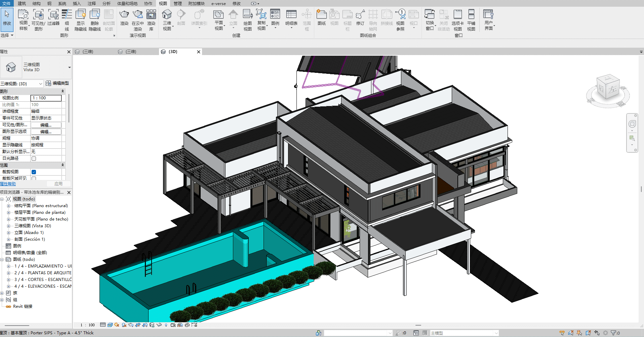Open 可见性/图形 (Visibility/Graphics) settings
The width and height of the screenshot is (644, 337).
38,19
